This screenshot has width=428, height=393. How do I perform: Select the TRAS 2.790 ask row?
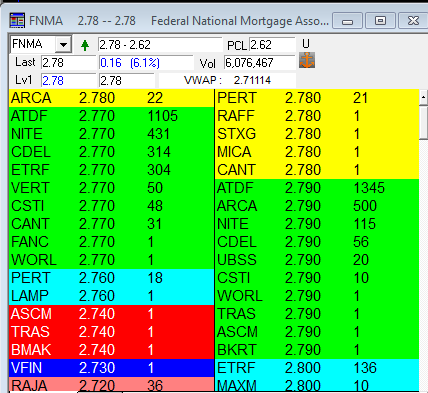(x=317, y=314)
